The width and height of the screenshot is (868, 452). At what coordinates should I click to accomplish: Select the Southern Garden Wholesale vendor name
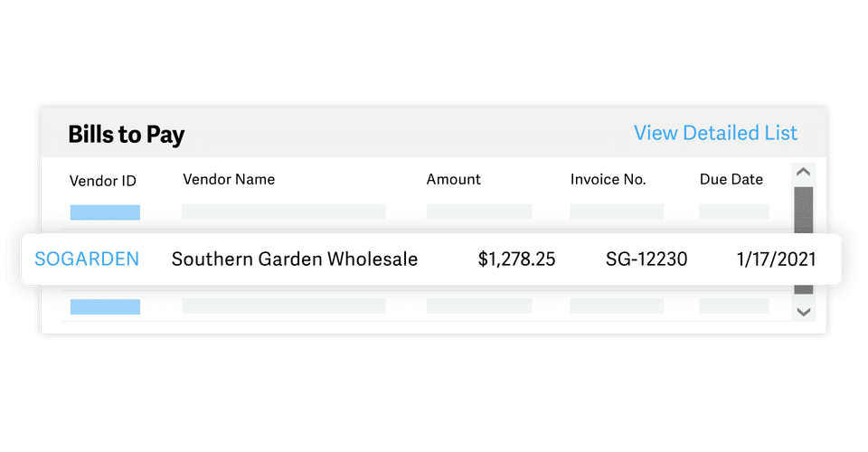pos(295,259)
